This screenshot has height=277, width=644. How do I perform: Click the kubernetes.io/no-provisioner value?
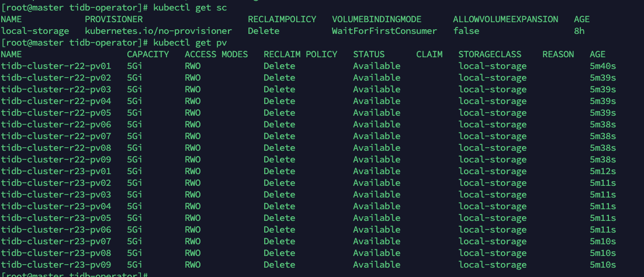pos(158,31)
